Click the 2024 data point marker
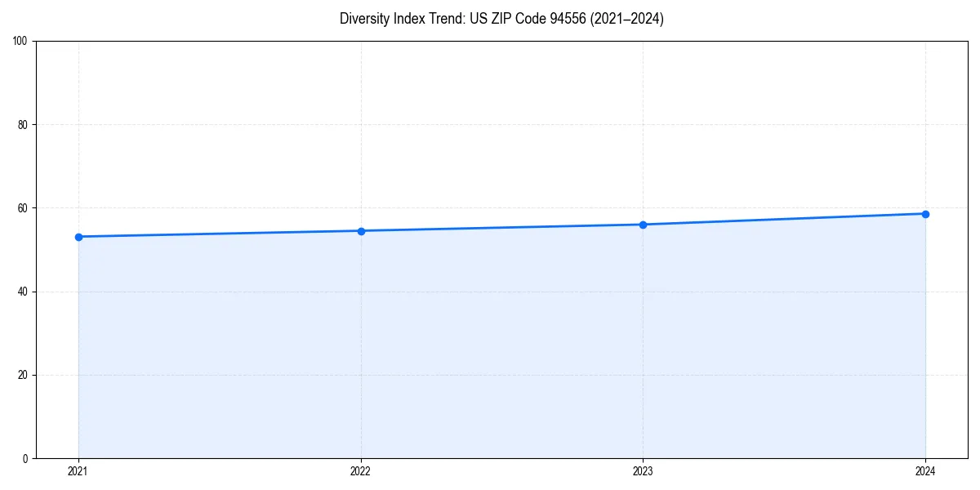Image resolution: width=980 pixels, height=490 pixels. coord(925,214)
